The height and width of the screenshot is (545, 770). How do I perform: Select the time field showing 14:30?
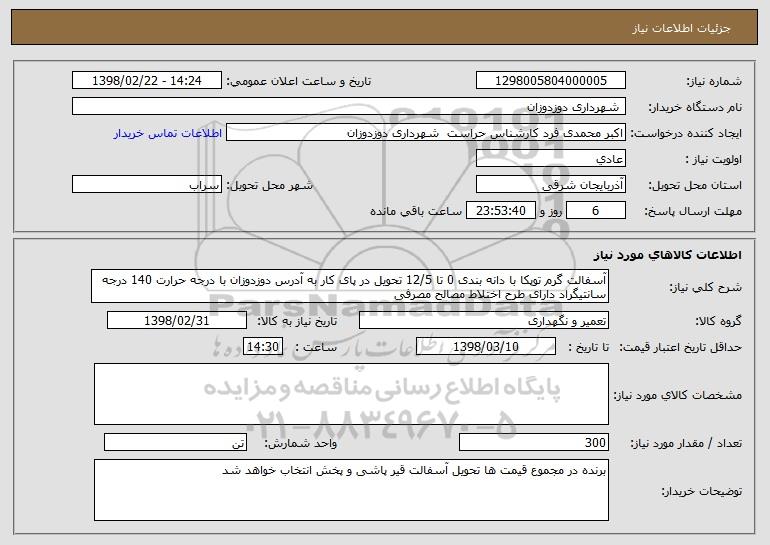[263, 347]
